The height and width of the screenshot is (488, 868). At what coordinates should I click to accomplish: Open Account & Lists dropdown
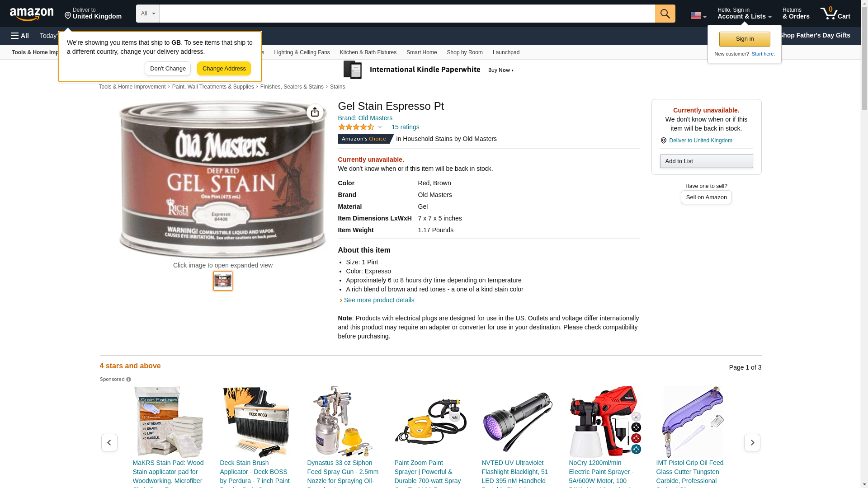[x=745, y=14]
